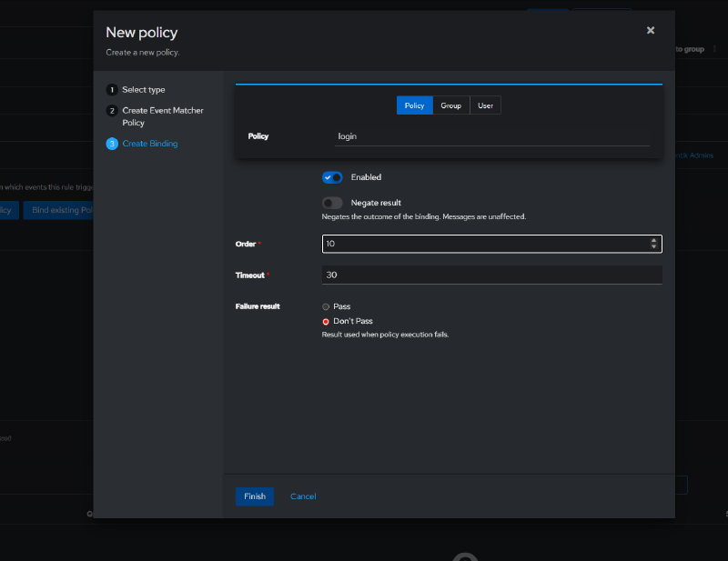
Task: Switch to the Group binding tab
Action: (x=450, y=105)
